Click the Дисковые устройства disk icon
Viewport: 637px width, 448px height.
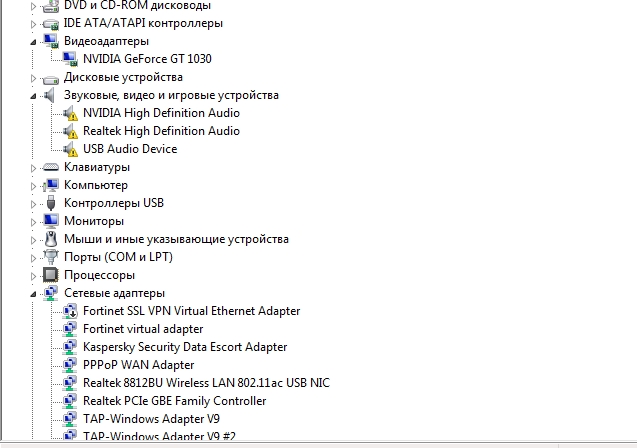[51, 78]
